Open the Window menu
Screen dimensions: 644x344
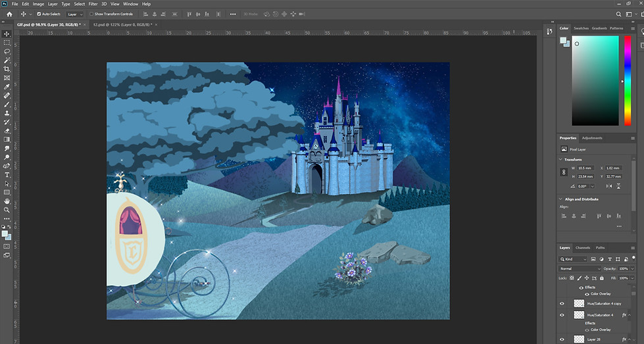click(131, 4)
